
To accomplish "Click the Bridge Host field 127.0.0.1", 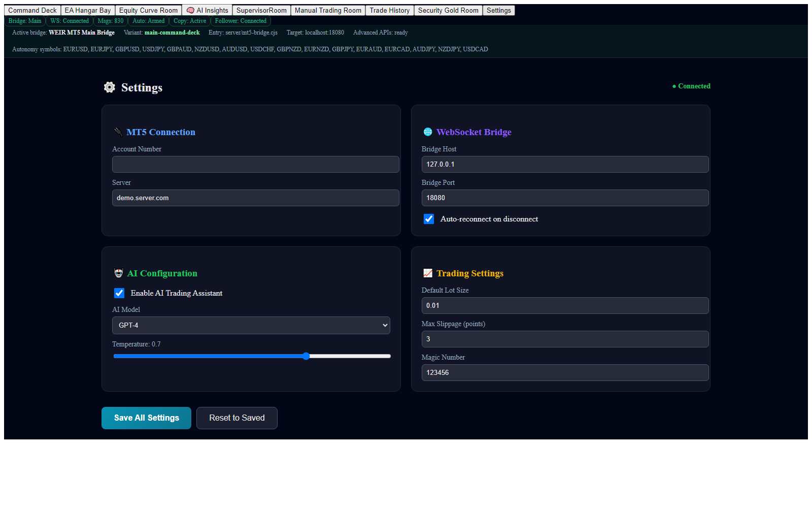I will tap(565, 164).
